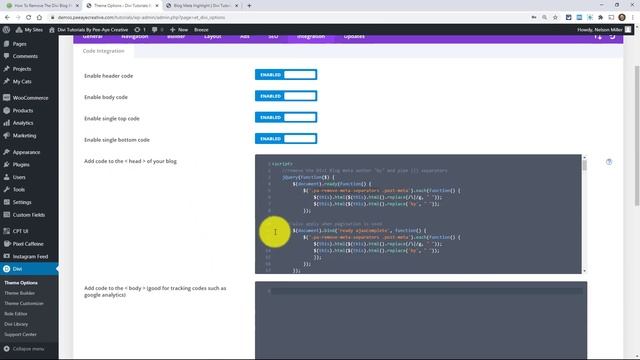Collapse the WordPress admin menu
640x360 pixels.
pyautogui.click(x=24, y=349)
